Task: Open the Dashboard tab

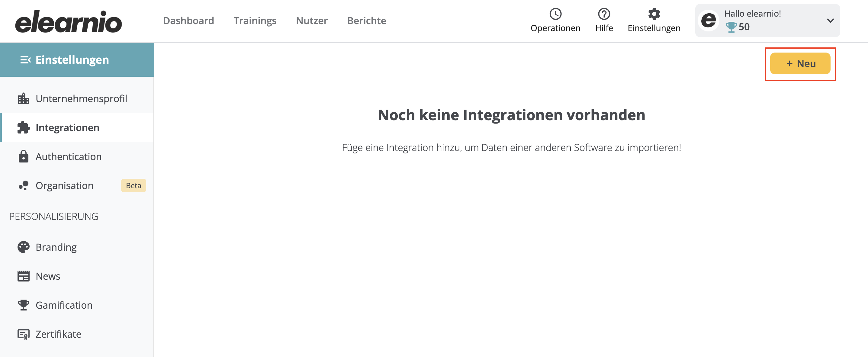Action: coord(188,21)
